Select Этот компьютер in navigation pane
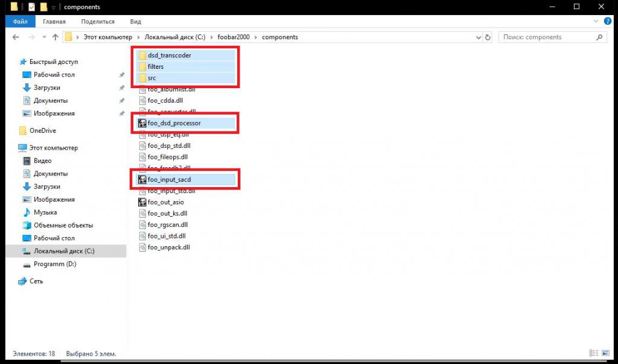The image size is (618, 364). point(54,148)
